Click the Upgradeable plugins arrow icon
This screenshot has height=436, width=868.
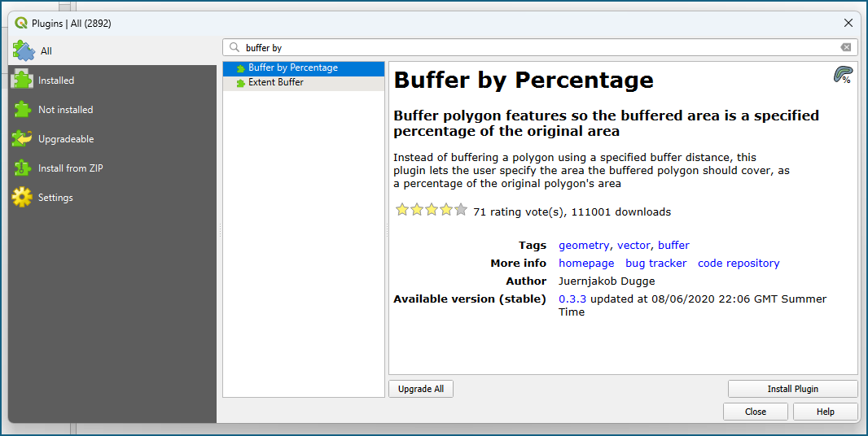pos(22,138)
